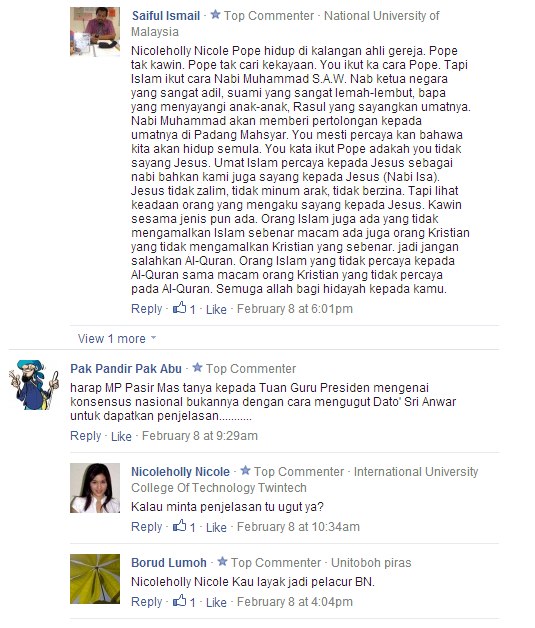Click thumbs-up icon on Saiful Ismail's comment
The height and width of the screenshot is (628, 535).
(x=179, y=308)
